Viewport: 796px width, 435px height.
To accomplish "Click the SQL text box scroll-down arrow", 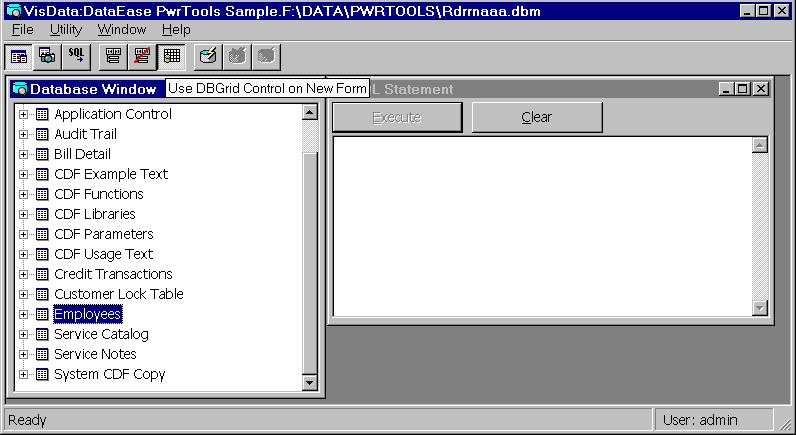I will pyautogui.click(x=760, y=308).
